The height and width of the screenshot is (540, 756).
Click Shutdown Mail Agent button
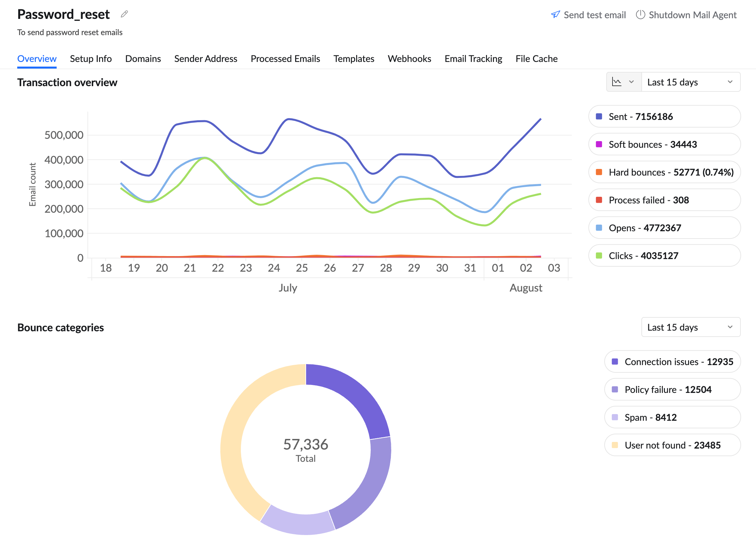tap(692, 15)
